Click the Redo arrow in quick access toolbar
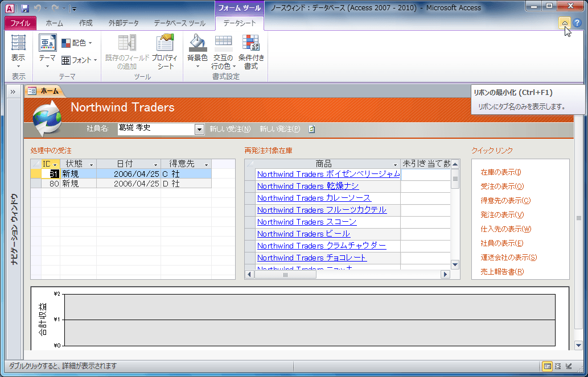The width and height of the screenshot is (588, 377). (55, 8)
